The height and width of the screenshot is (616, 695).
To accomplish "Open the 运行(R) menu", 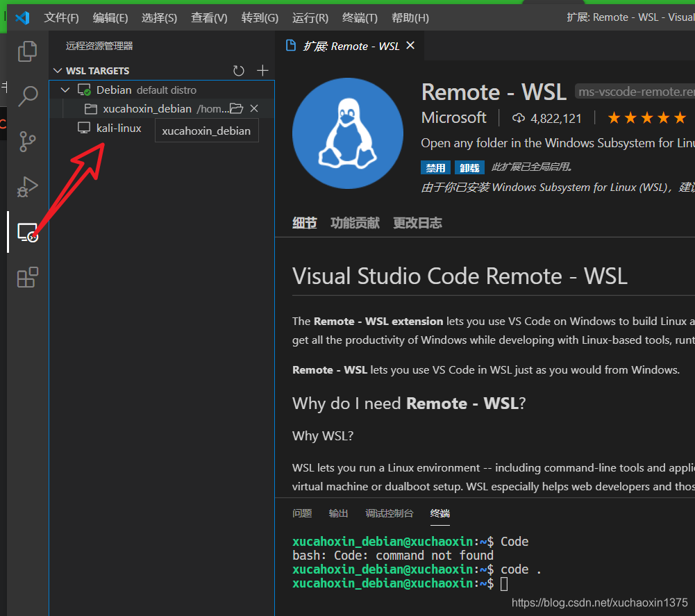I will pyautogui.click(x=310, y=18).
